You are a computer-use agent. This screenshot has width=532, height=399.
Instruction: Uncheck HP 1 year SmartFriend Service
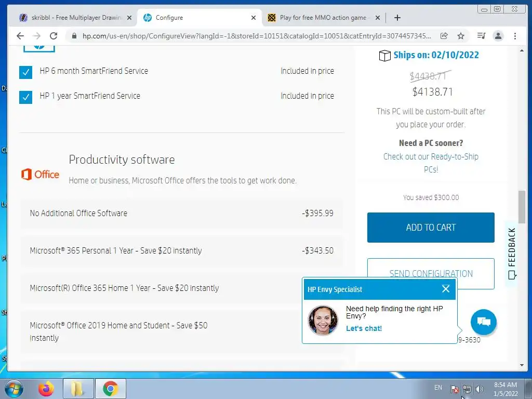tap(26, 97)
